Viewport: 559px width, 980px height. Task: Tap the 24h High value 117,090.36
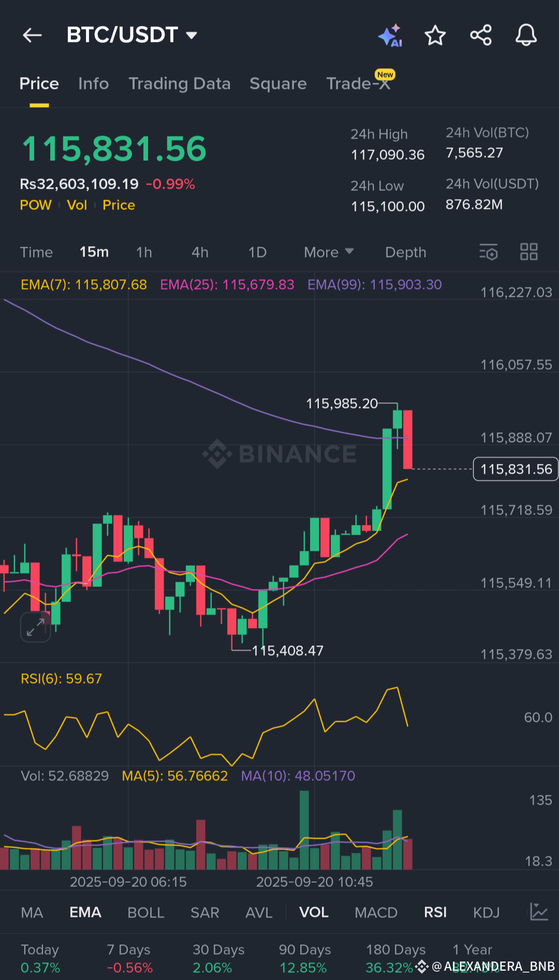(388, 155)
